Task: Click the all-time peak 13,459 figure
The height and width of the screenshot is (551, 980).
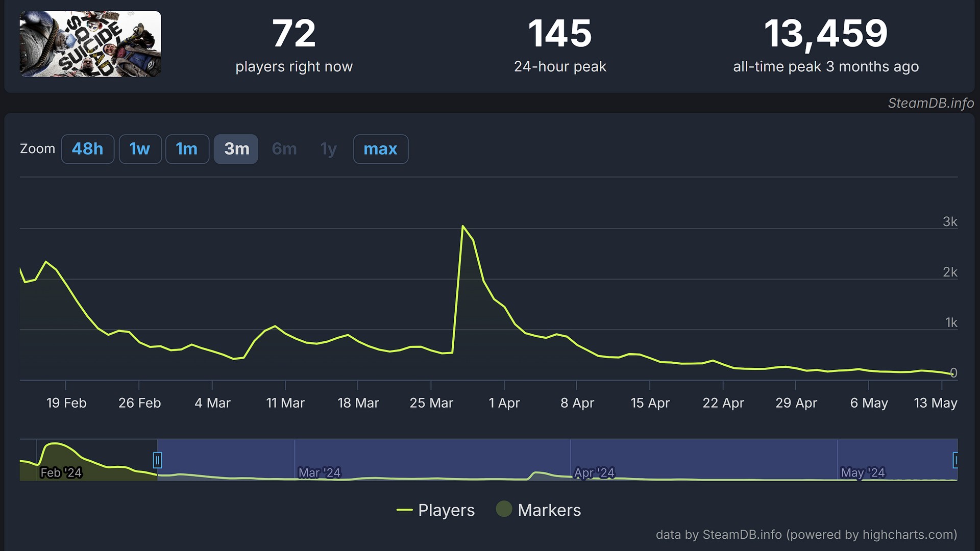Action: [x=825, y=34]
